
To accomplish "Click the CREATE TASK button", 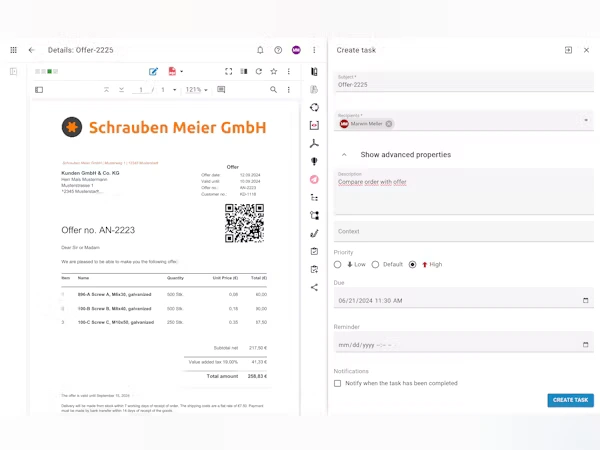I will click(571, 400).
